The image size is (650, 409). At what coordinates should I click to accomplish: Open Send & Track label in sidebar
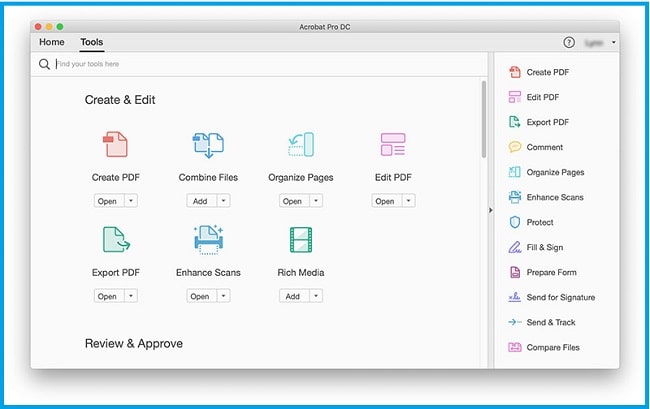click(x=551, y=322)
